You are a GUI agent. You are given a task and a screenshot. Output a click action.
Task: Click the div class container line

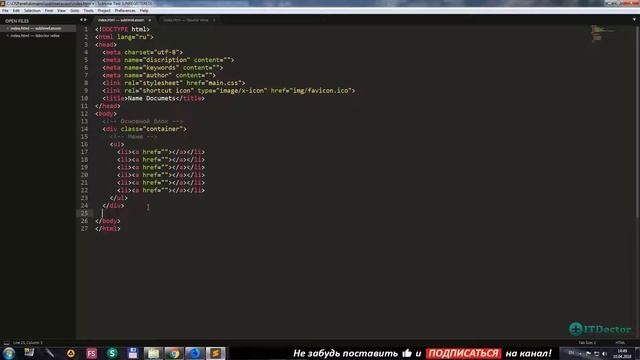coord(144,129)
